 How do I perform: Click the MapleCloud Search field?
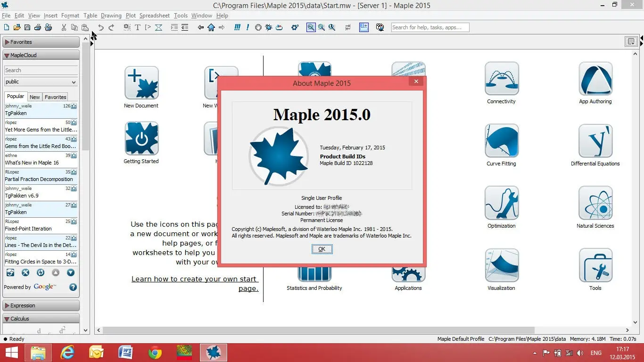click(41, 70)
